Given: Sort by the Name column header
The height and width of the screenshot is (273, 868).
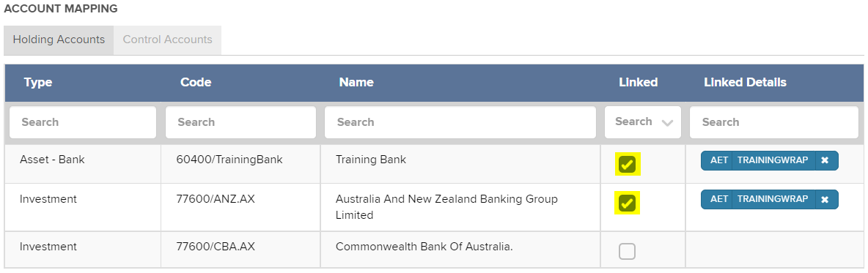Looking at the screenshot, I should 356,83.
